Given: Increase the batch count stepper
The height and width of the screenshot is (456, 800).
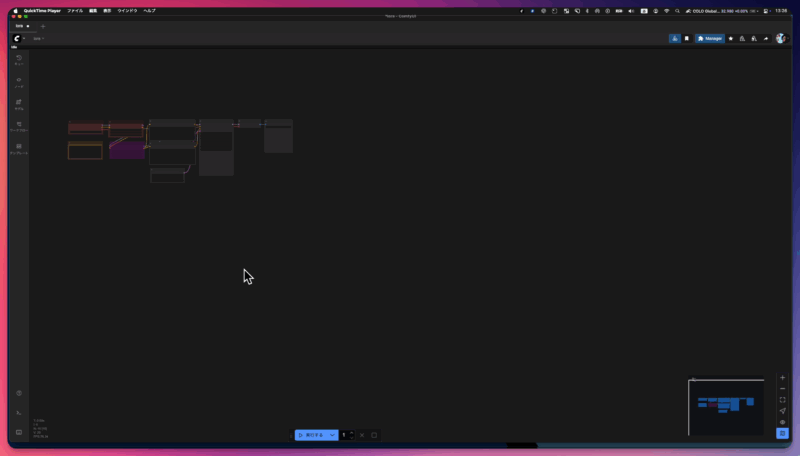Looking at the screenshot, I should coord(351,433).
